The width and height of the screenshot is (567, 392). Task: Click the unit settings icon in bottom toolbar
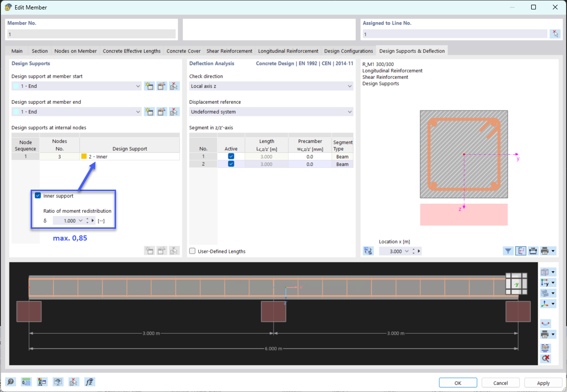26,382
